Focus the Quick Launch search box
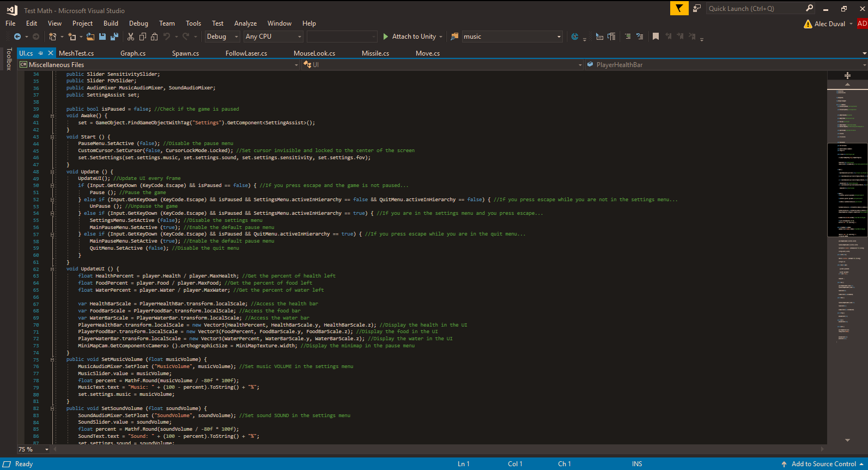 point(755,8)
